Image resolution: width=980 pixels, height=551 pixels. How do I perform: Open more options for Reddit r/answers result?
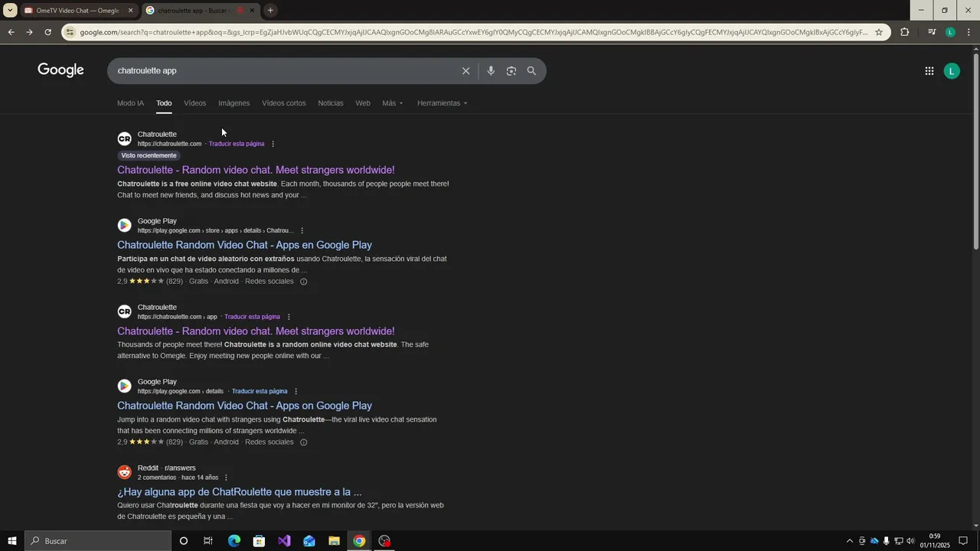tap(226, 478)
